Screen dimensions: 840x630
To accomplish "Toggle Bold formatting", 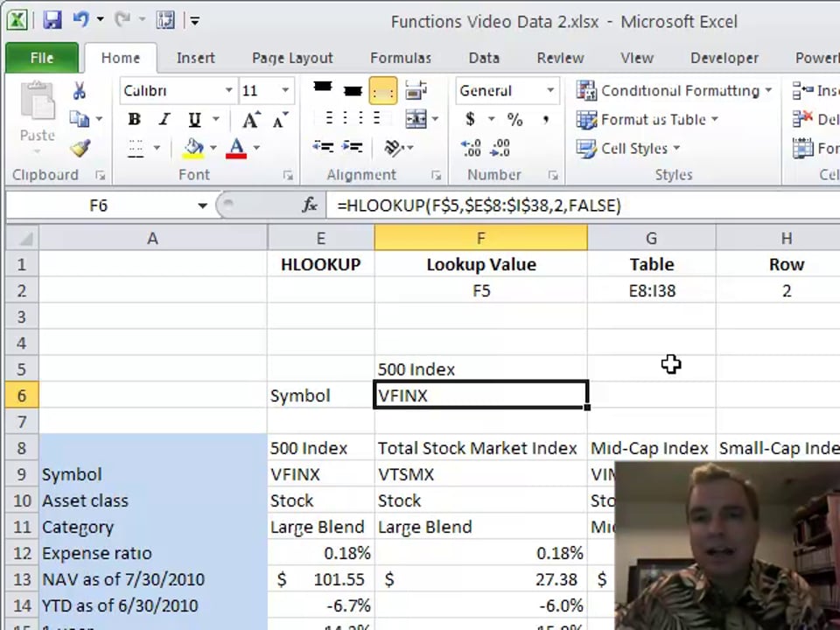I will coord(135,119).
